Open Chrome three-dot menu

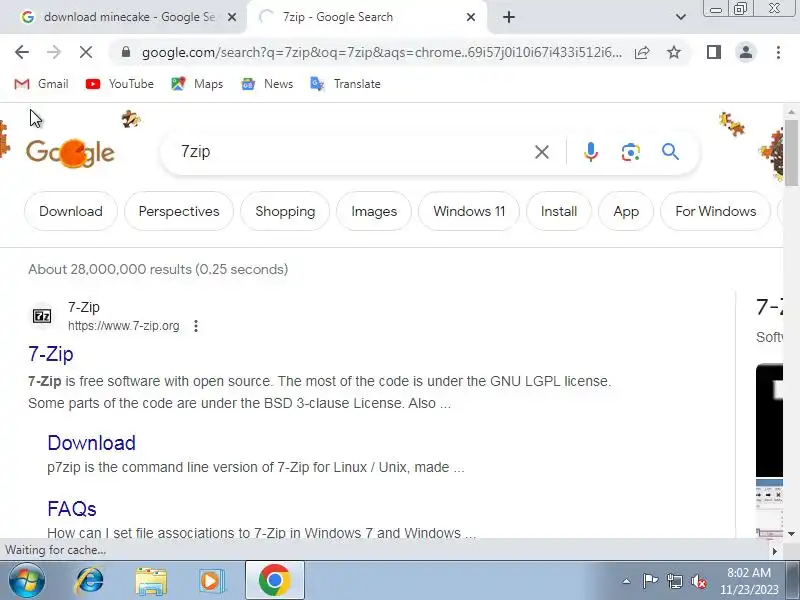tap(778, 52)
